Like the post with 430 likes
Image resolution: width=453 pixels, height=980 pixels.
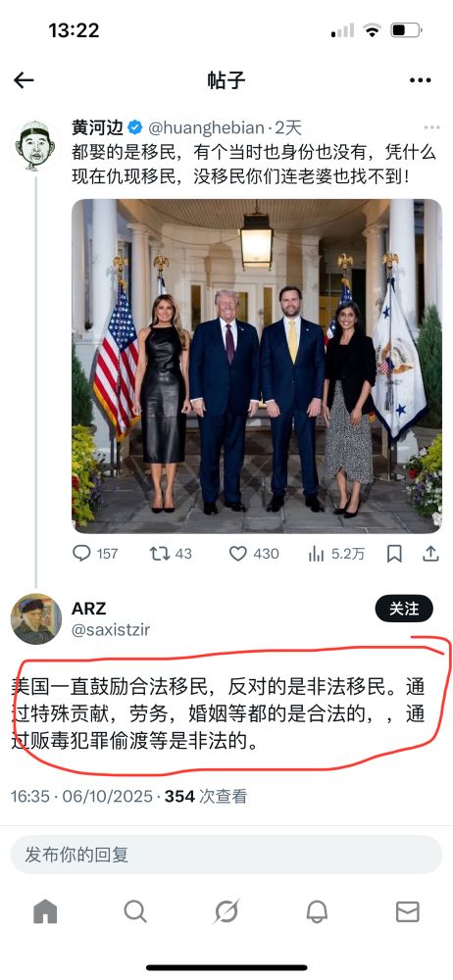coord(237,553)
